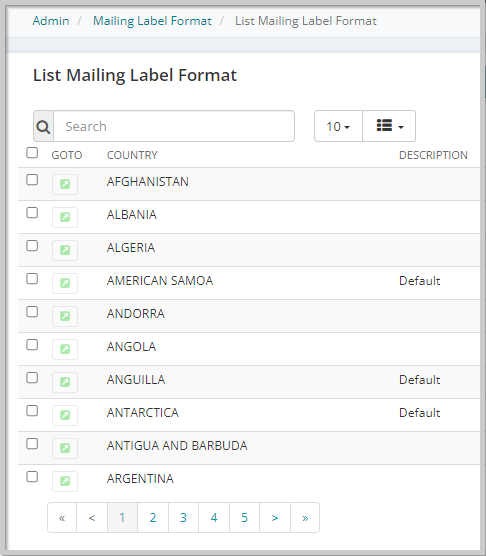
Task: Open the ANGOLA record via goto icon
Action: [65, 349]
